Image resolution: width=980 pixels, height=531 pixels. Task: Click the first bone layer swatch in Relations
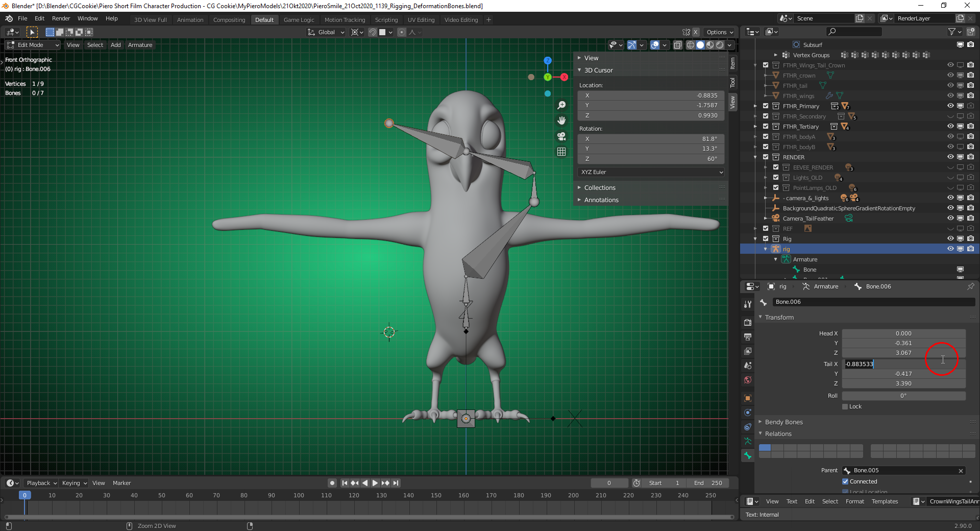(765, 448)
